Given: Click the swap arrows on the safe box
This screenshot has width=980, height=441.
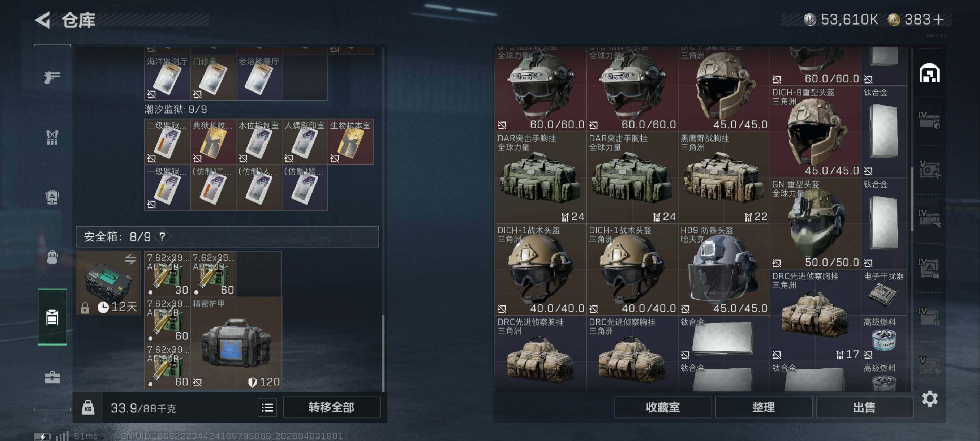Looking at the screenshot, I should point(130,259).
